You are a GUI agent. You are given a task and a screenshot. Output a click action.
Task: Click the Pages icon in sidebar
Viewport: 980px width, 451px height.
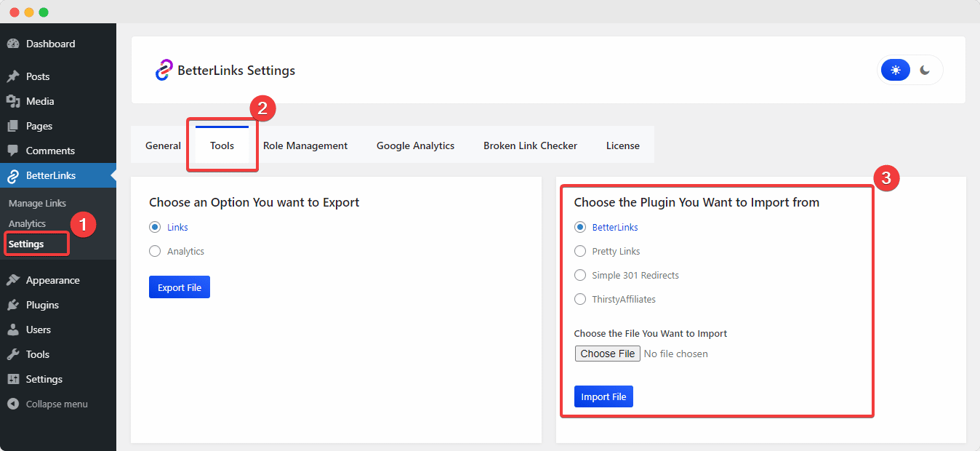pyautogui.click(x=12, y=126)
